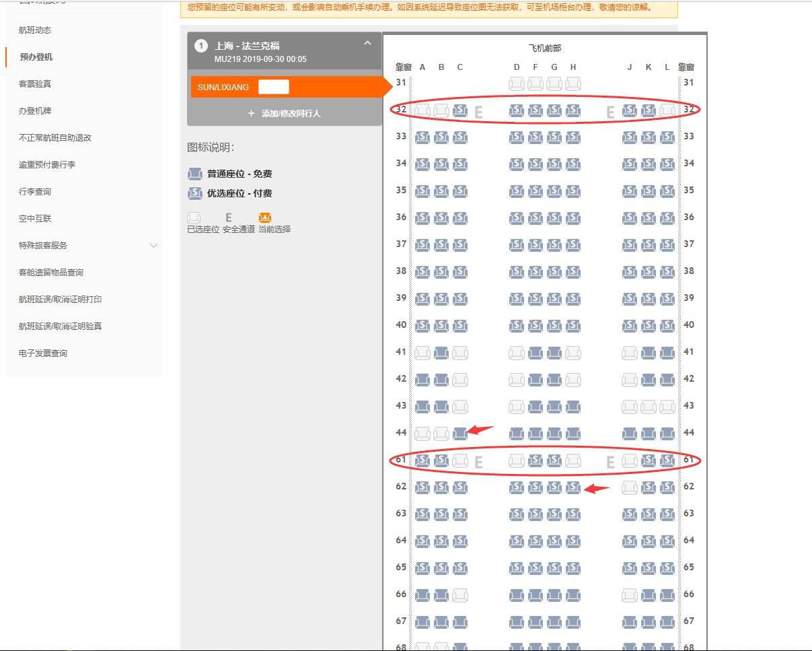This screenshot has width=812, height=651.
Task: Open 航班延误/取消证明打印 page
Action: [x=61, y=300]
